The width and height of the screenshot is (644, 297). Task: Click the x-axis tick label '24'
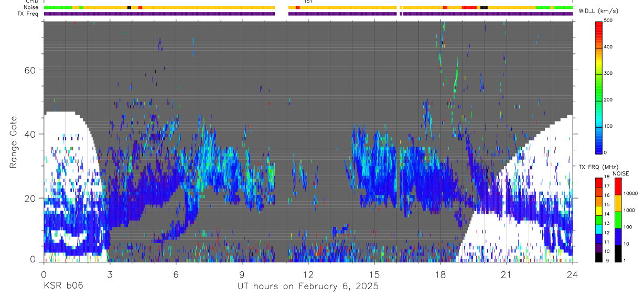(573, 274)
